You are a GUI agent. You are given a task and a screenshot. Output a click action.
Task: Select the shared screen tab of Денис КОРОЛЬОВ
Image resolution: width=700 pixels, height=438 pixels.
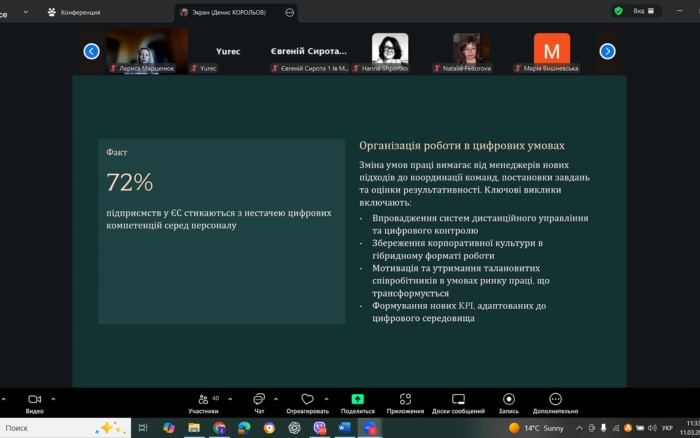(x=230, y=12)
